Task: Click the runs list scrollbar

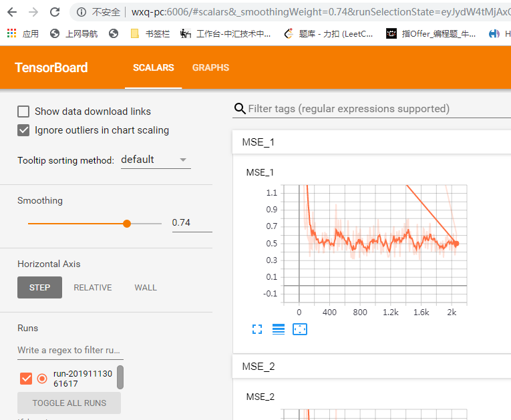Action: coord(120,377)
